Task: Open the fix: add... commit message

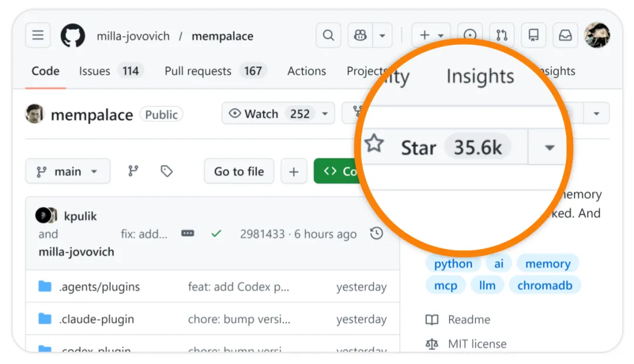Action: pyautogui.click(x=144, y=234)
